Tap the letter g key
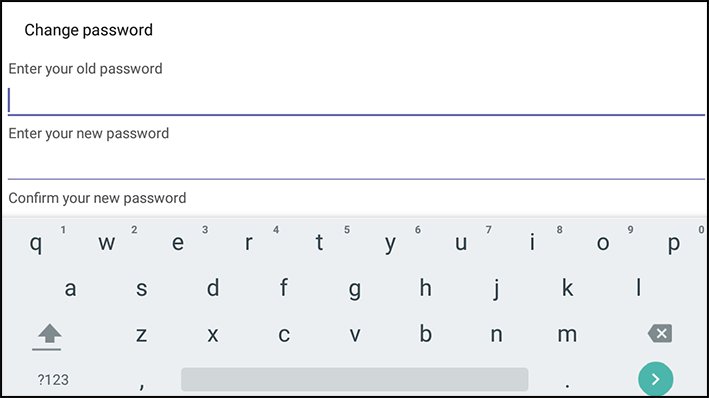This screenshot has height=398, width=709. [x=354, y=289]
